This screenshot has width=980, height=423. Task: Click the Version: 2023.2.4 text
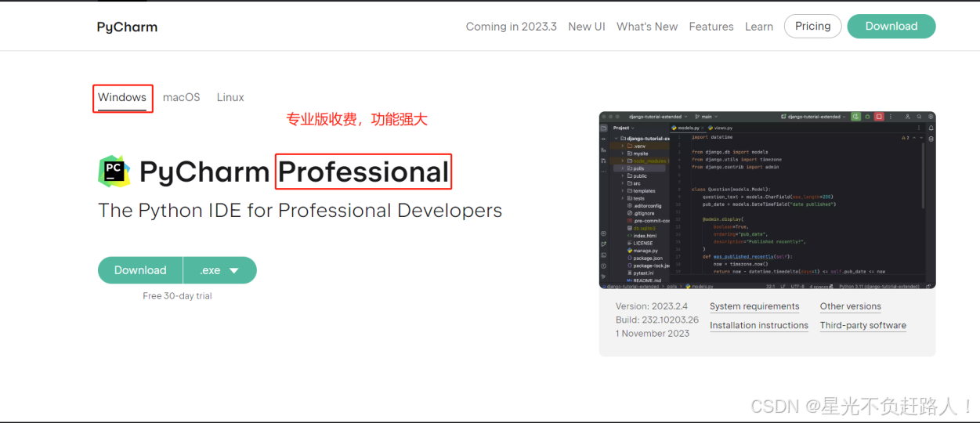[x=652, y=306]
